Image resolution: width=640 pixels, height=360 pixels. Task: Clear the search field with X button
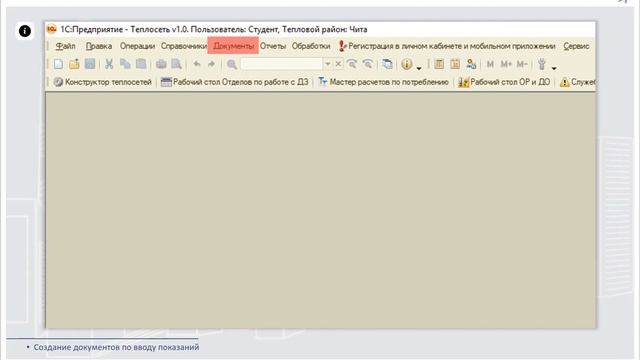coord(338,64)
